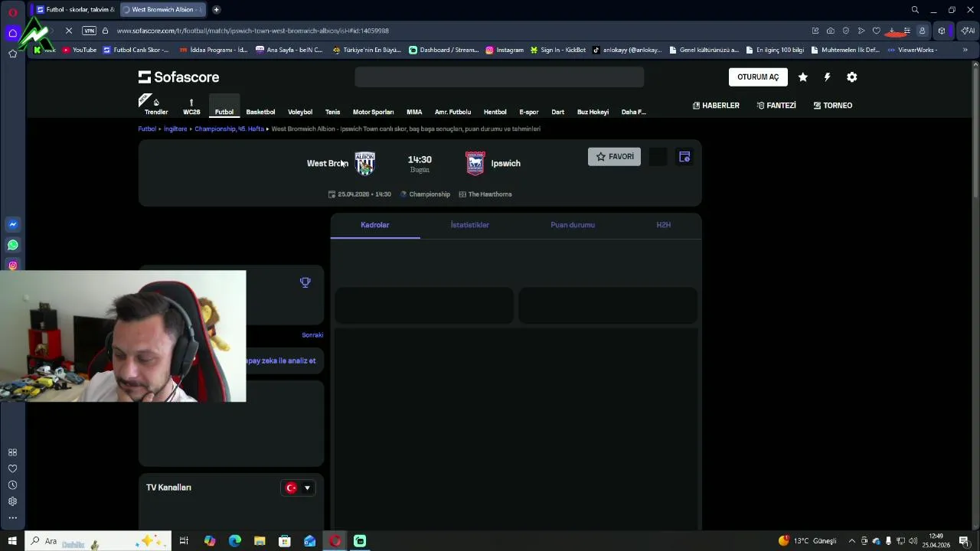The width and height of the screenshot is (980, 551).
Task: Open Messenger in Opera sidebar
Action: (x=12, y=224)
